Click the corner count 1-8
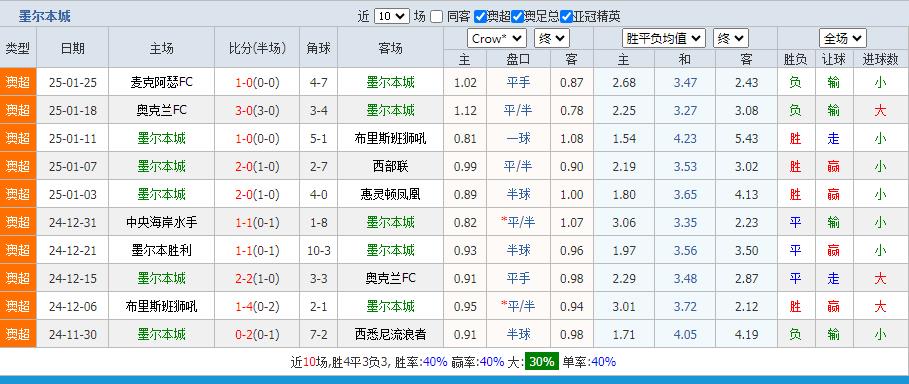 (x=318, y=222)
